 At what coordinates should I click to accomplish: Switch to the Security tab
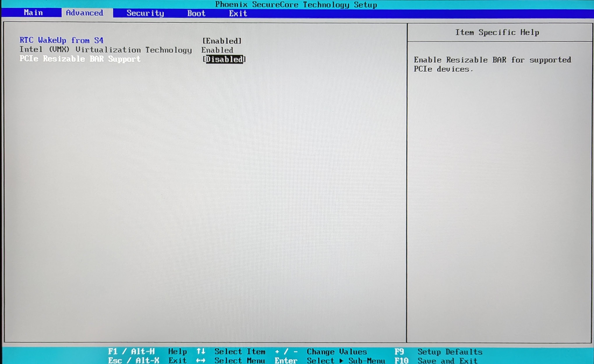(x=145, y=13)
